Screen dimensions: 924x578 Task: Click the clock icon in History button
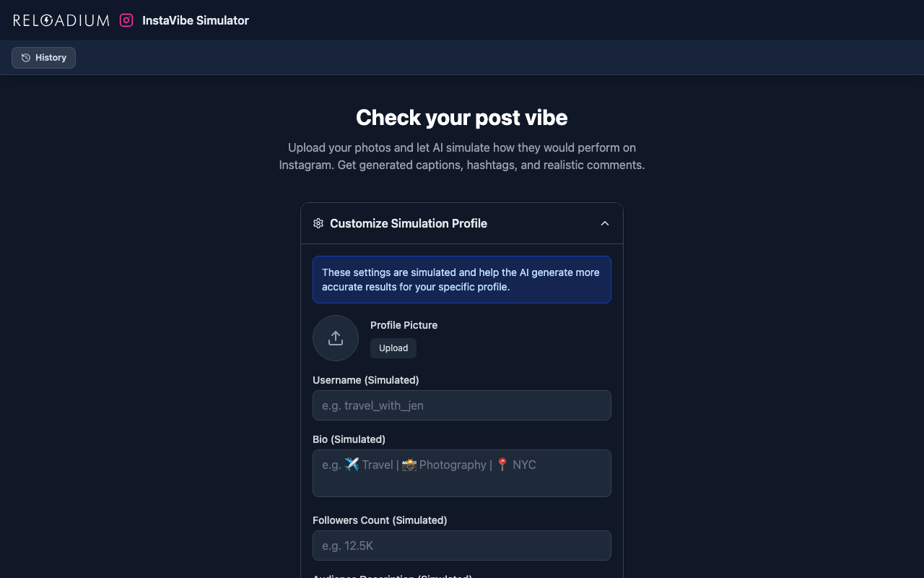coord(26,58)
